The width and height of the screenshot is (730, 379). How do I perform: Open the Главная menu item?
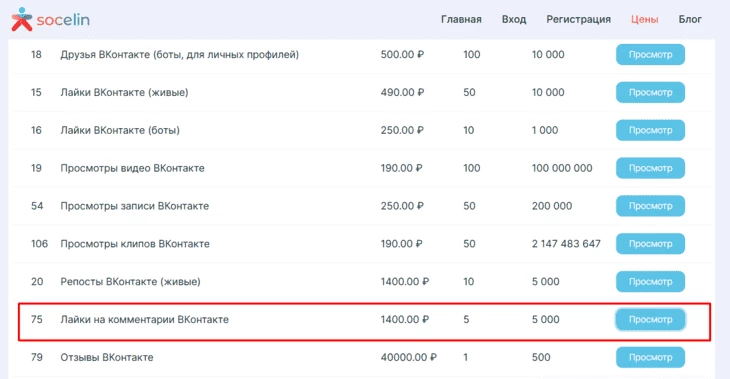461,20
